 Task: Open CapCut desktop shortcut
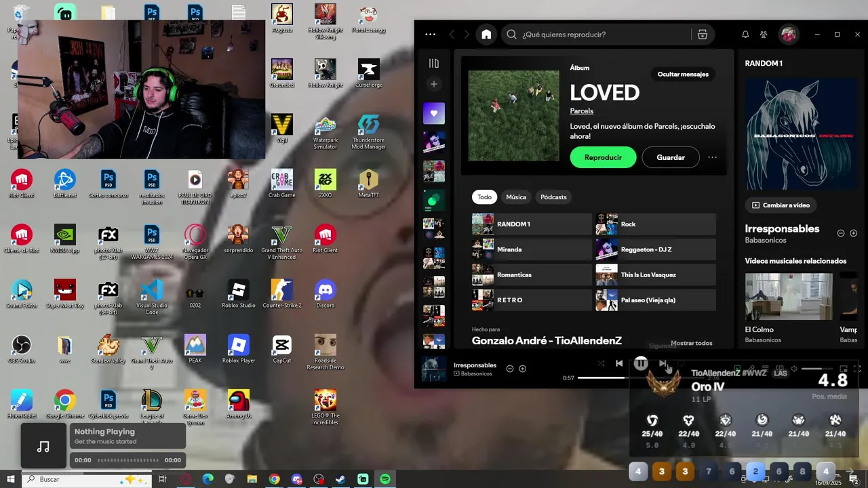(282, 350)
